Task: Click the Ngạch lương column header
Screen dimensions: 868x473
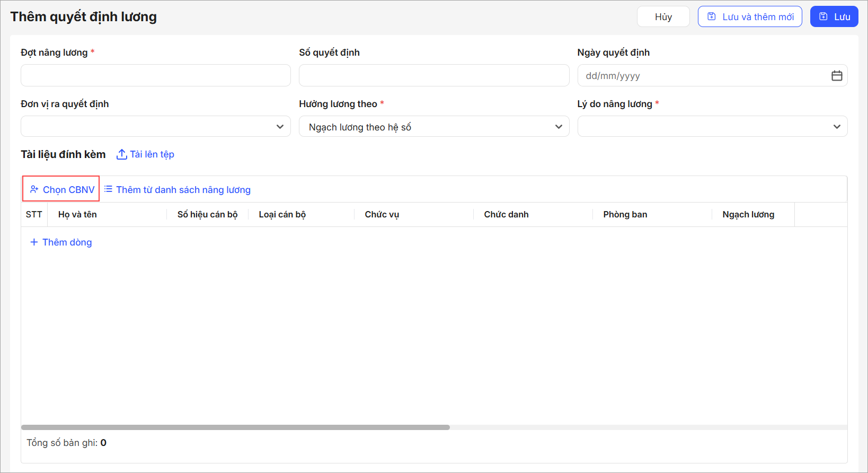Action: coord(748,214)
